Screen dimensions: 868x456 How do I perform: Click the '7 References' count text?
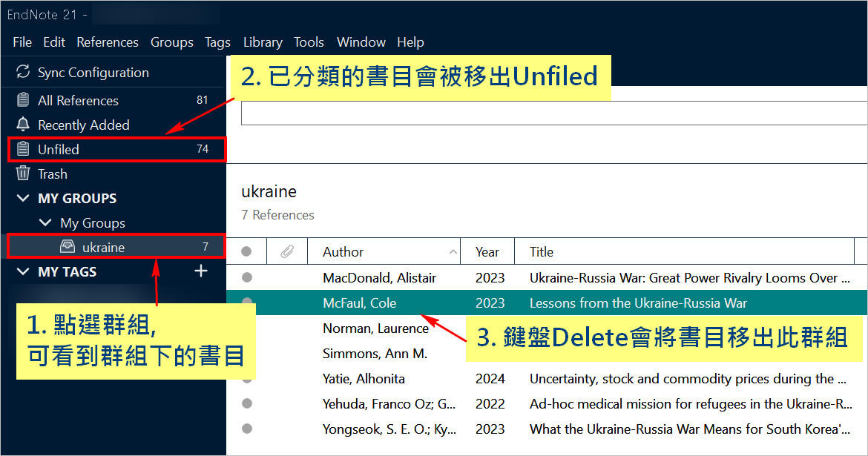pyautogui.click(x=278, y=215)
